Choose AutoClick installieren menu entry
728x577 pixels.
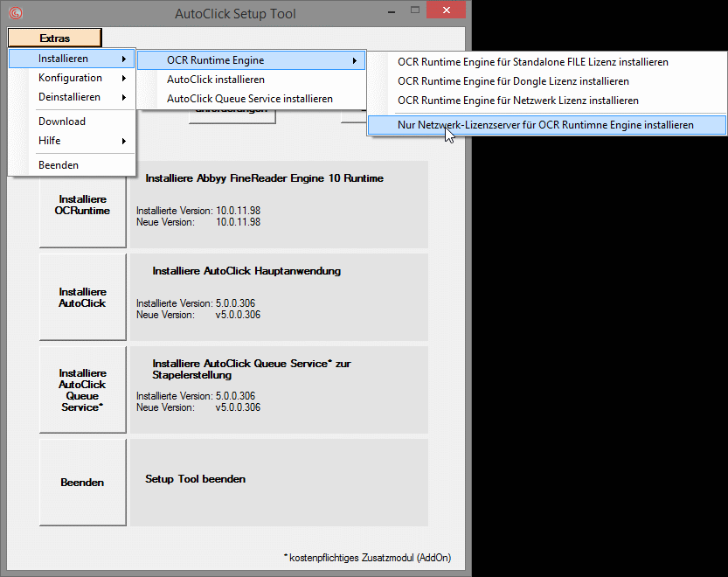coord(252,80)
